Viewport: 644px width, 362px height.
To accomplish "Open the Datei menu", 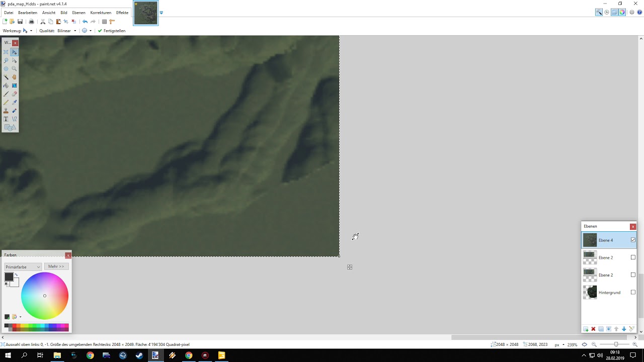I will [x=9, y=13].
